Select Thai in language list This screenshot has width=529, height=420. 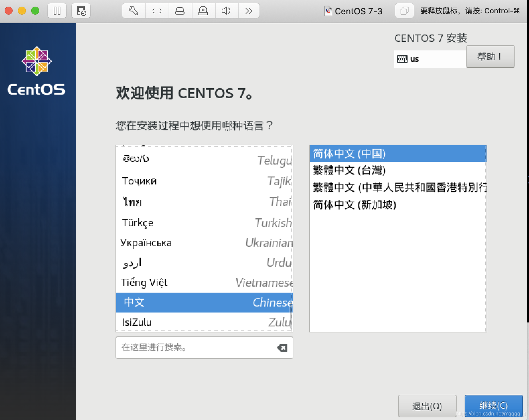point(204,202)
